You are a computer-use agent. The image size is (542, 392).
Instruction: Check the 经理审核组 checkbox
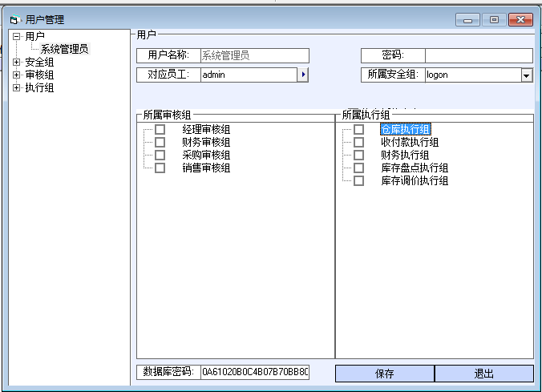click(160, 129)
